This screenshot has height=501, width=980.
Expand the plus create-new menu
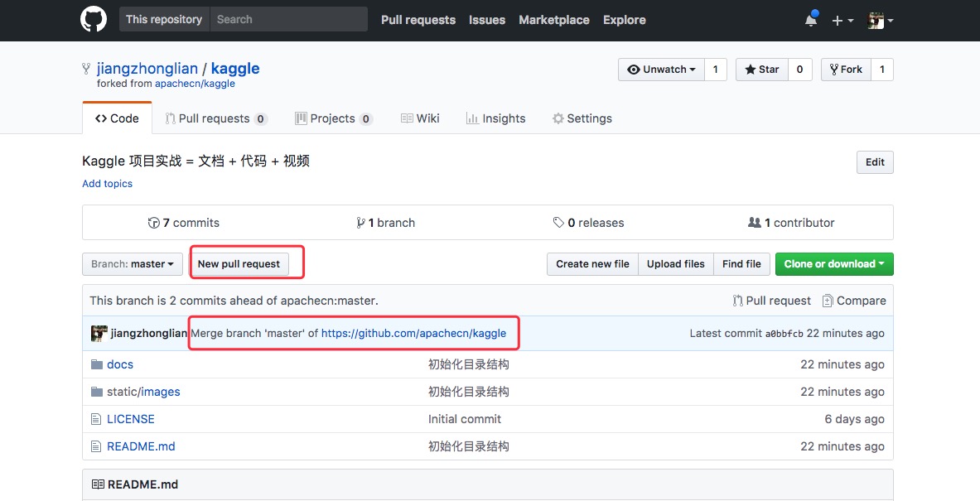(842, 21)
